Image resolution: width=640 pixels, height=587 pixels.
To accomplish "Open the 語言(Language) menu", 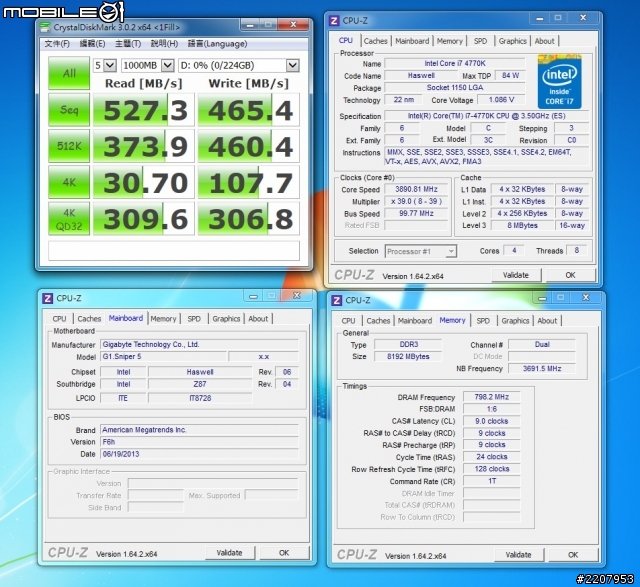I will point(218,44).
